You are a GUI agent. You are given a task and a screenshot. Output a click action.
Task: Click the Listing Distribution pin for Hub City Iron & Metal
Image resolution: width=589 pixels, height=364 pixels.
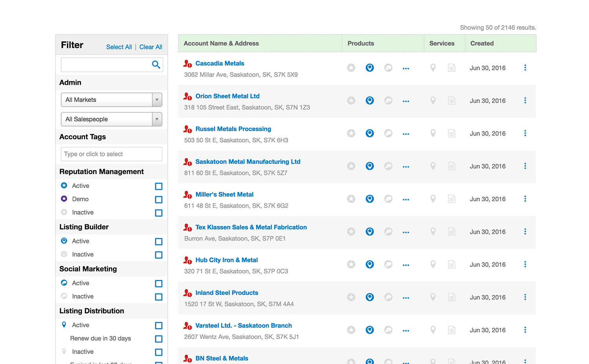pyautogui.click(x=433, y=264)
